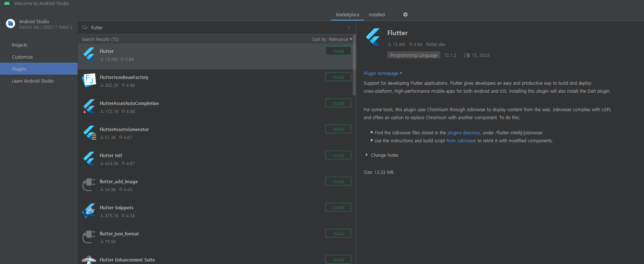Select the FlutterAssetsGenerator plugin icon
The height and width of the screenshot is (264, 644).
89,133
